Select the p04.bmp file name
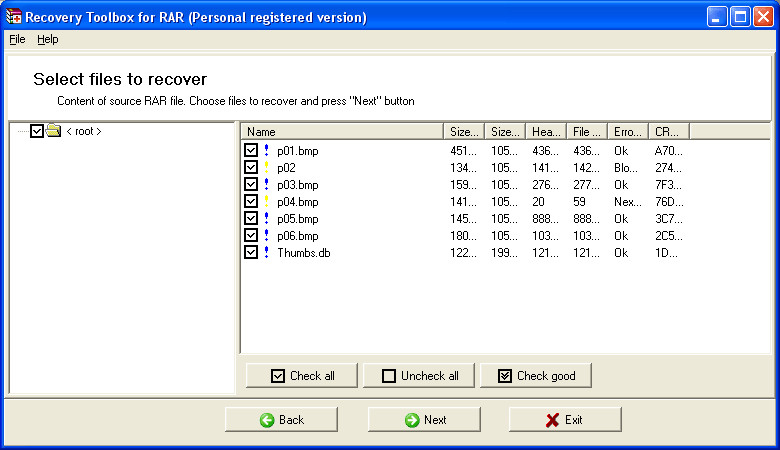This screenshot has height=450, width=780. coord(297,202)
